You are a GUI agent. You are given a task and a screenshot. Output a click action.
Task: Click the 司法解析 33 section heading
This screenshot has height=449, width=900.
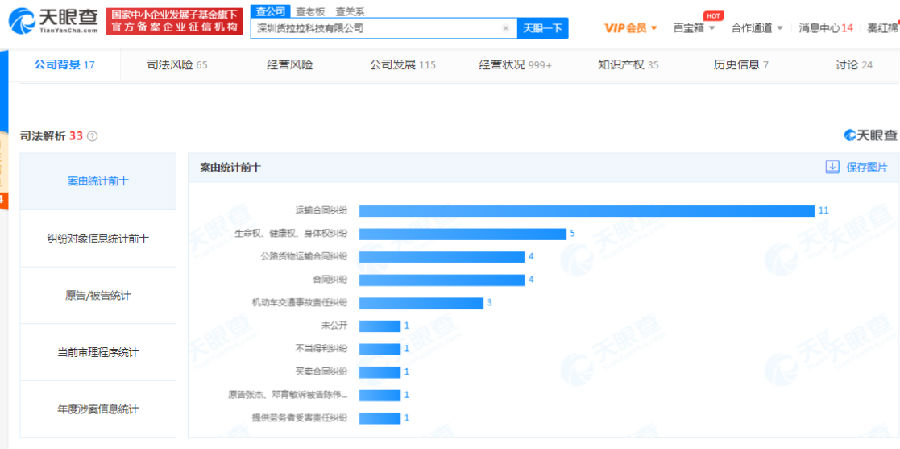click(x=52, y=137)
